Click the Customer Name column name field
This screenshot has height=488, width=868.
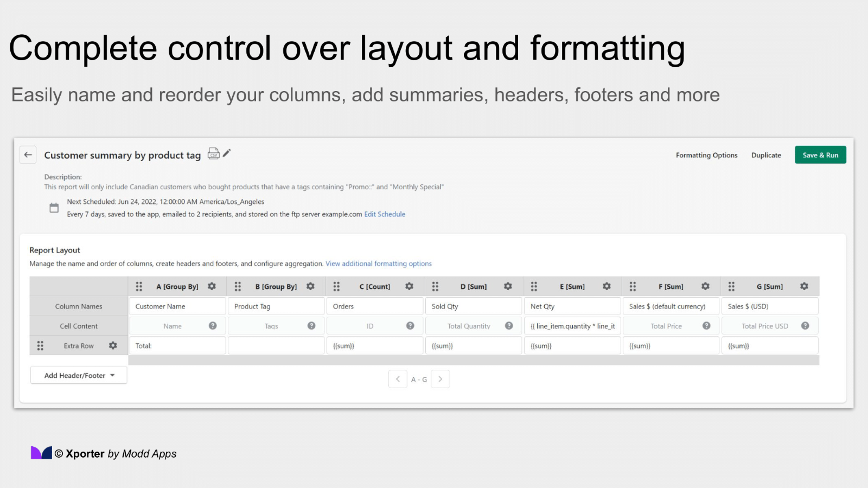click(176, 306)
